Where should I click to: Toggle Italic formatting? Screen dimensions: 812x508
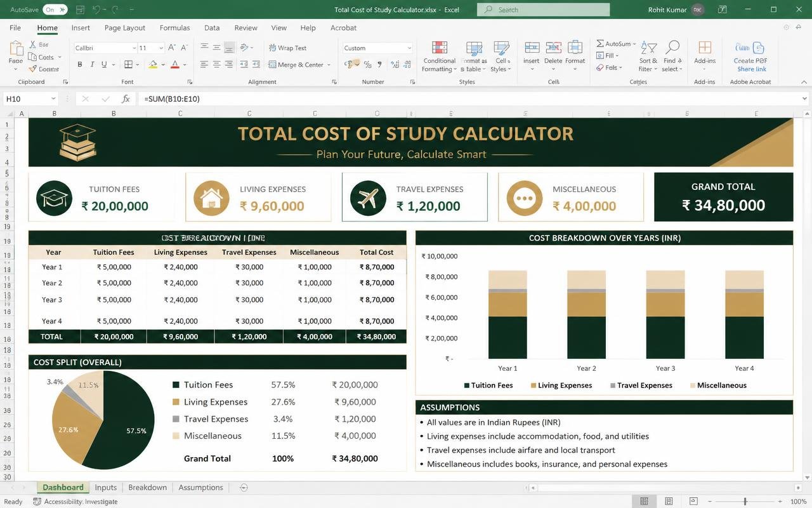[92, 64]
